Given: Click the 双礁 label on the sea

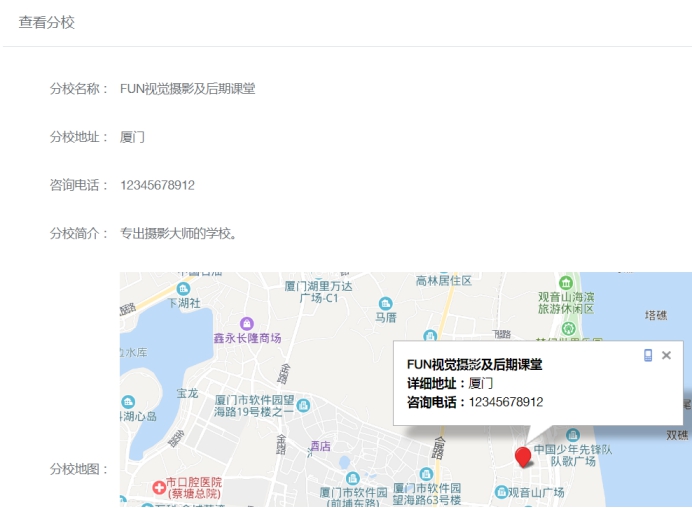Looking at the screenshot, I should 677,435.
